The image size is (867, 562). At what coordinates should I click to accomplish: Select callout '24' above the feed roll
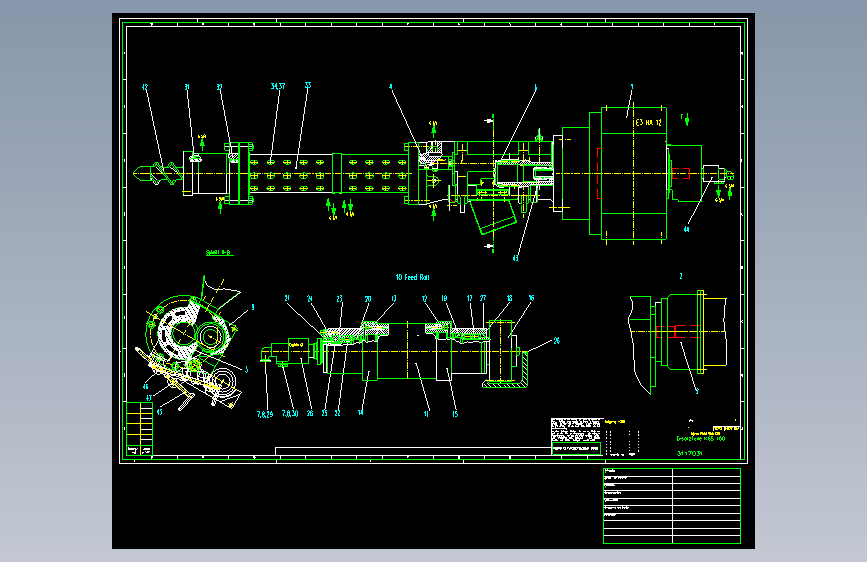point(310,299)
